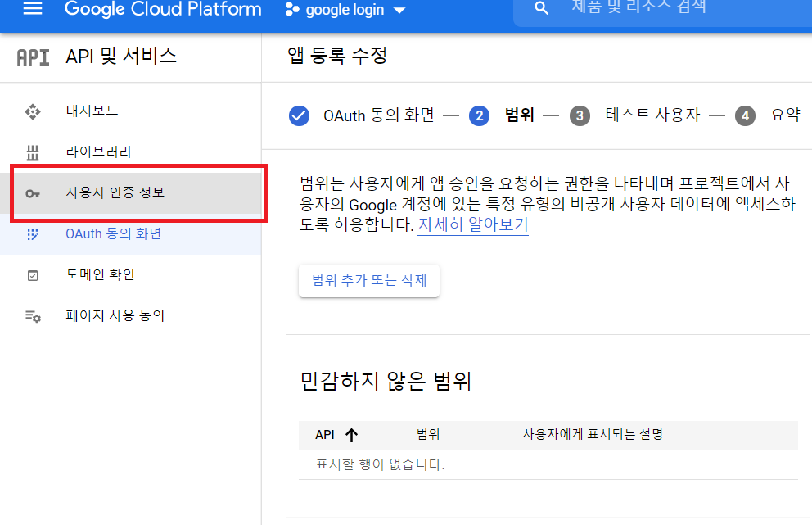Viewport: 812px width, 525px height.
Task: Click the 범위 column header in table
Action: click(428, 434)
